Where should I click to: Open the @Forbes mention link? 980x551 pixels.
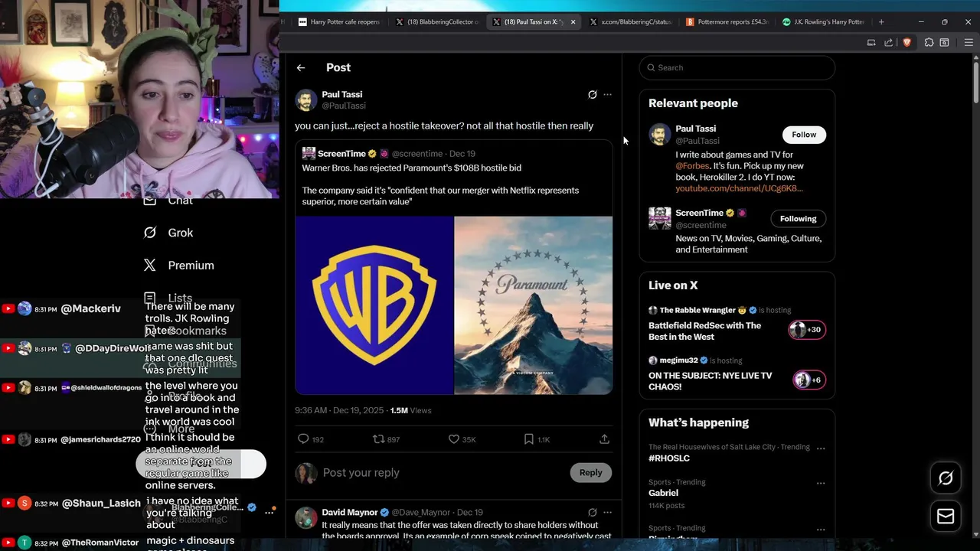[x=692, y=166]
